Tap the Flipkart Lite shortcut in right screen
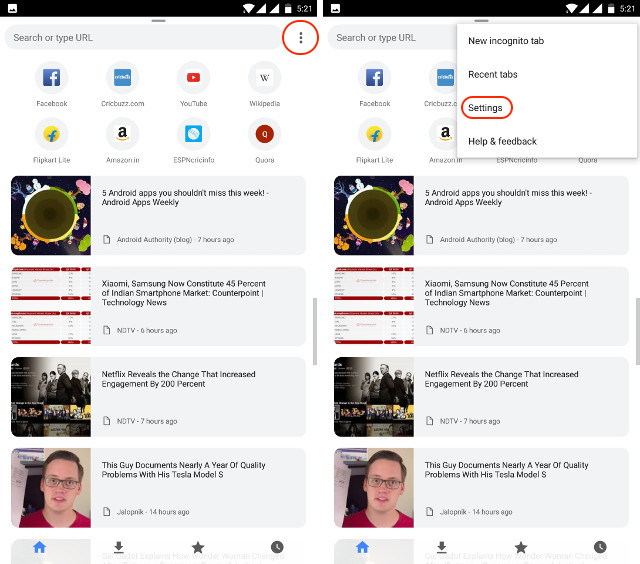640x564 pixels. pyautogui.click(x=374, y=134)
